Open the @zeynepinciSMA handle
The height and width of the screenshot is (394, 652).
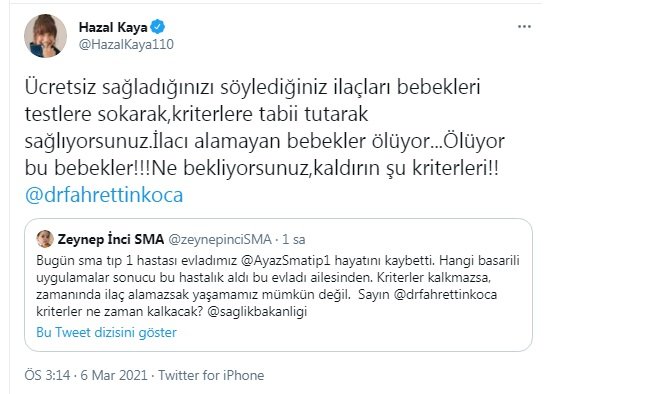(220, 239)
